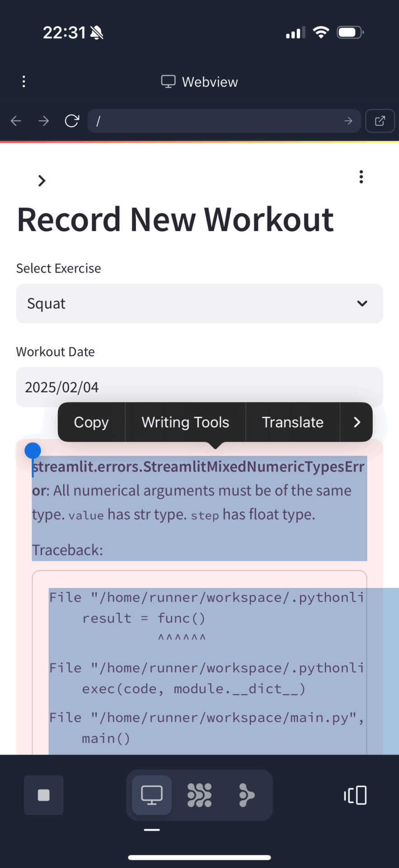
Task: Tap the URL address bar field
Action: [217, 121]
